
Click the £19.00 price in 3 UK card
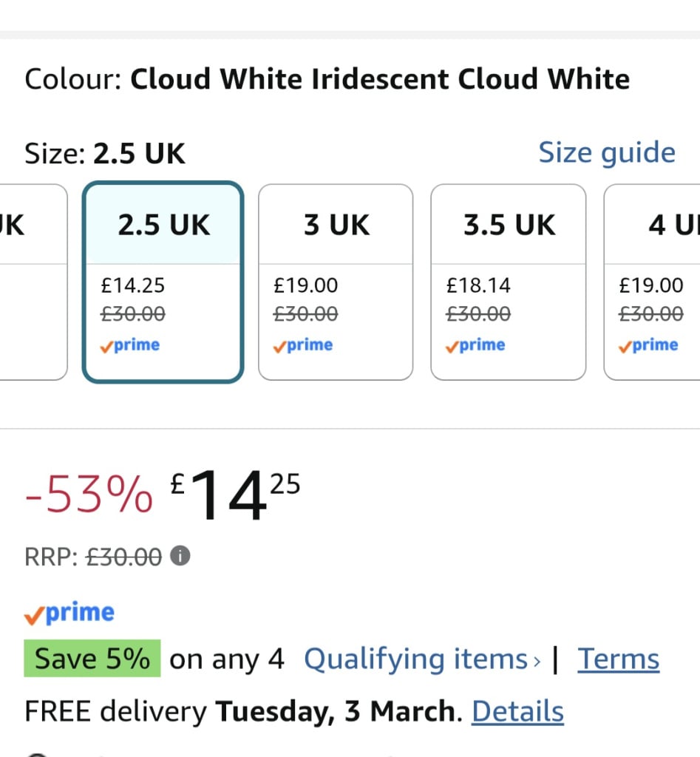coord(305,285)
